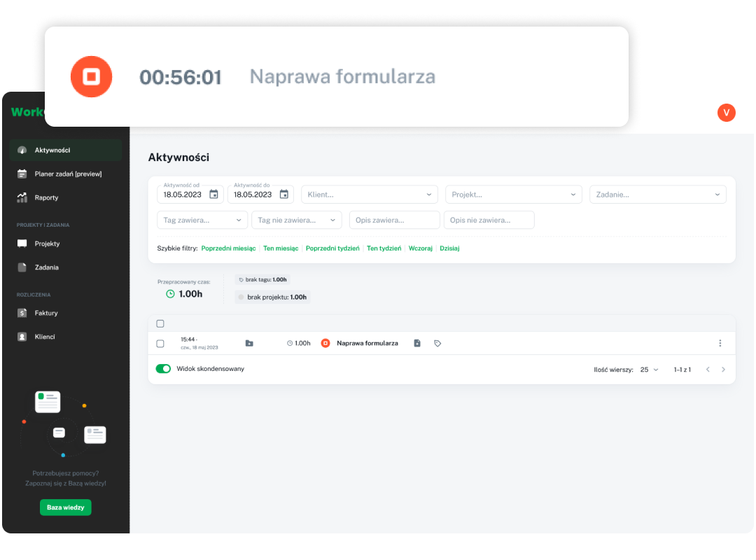Click the 'Baza wiedzy' button
Screen dimensions: 756x560
[65, 507]
